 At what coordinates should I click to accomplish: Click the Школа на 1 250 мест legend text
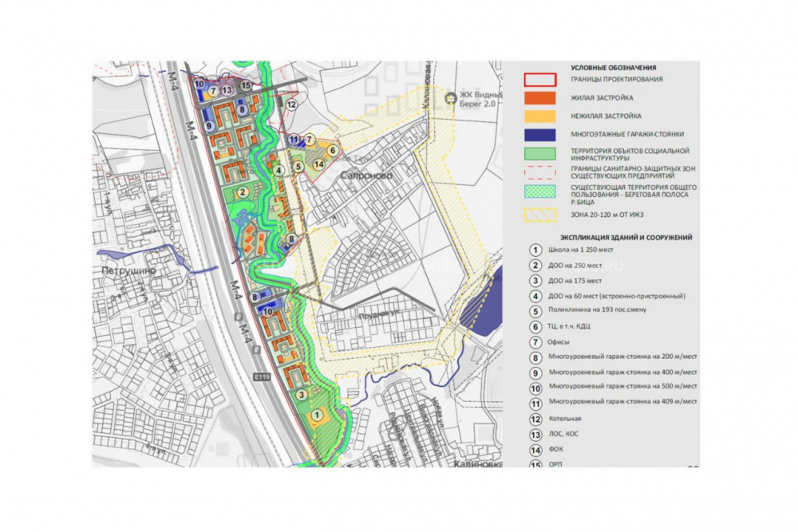click(581, 250)
